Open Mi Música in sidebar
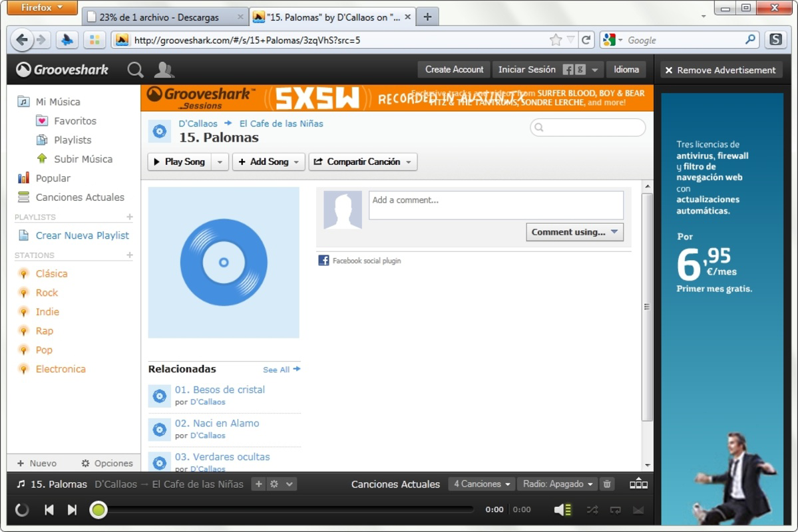The image size is (798, 532). point(49,102)
